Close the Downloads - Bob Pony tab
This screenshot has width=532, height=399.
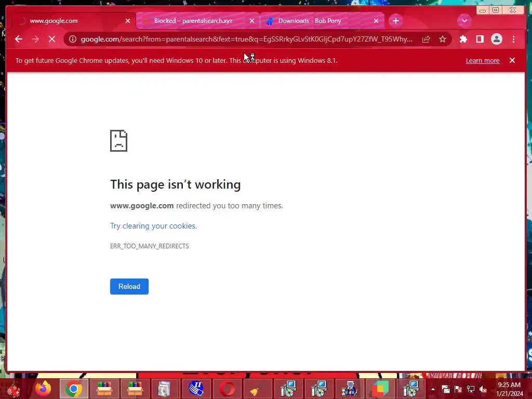[x=376, y=21]
